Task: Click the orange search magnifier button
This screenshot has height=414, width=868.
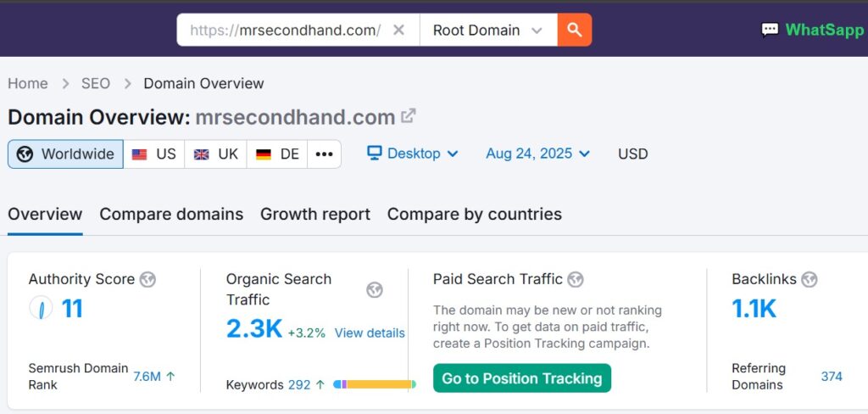Action: click(x=575, y=30)
